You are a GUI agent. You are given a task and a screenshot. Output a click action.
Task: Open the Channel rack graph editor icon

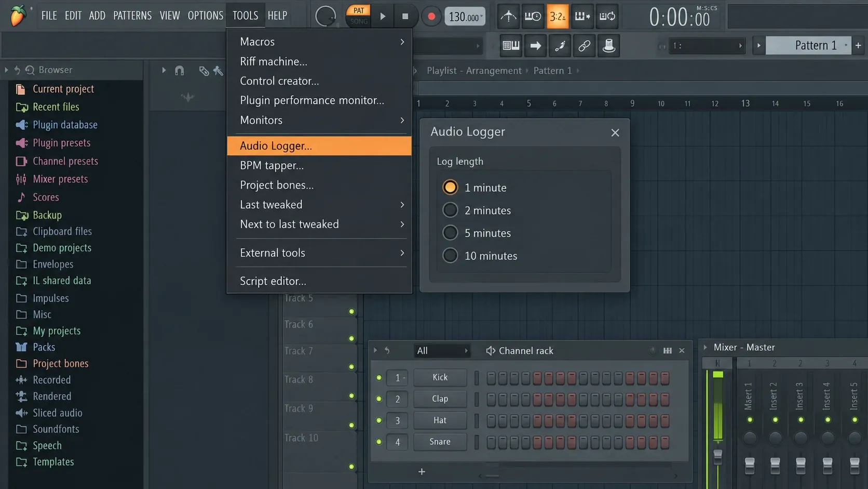(667, 351)
